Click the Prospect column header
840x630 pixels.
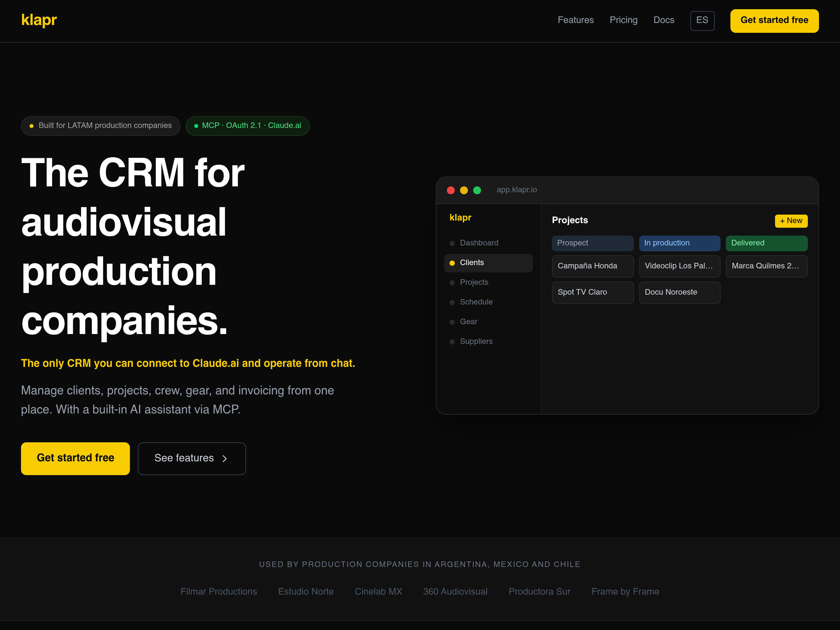click(x=592, y=243)
